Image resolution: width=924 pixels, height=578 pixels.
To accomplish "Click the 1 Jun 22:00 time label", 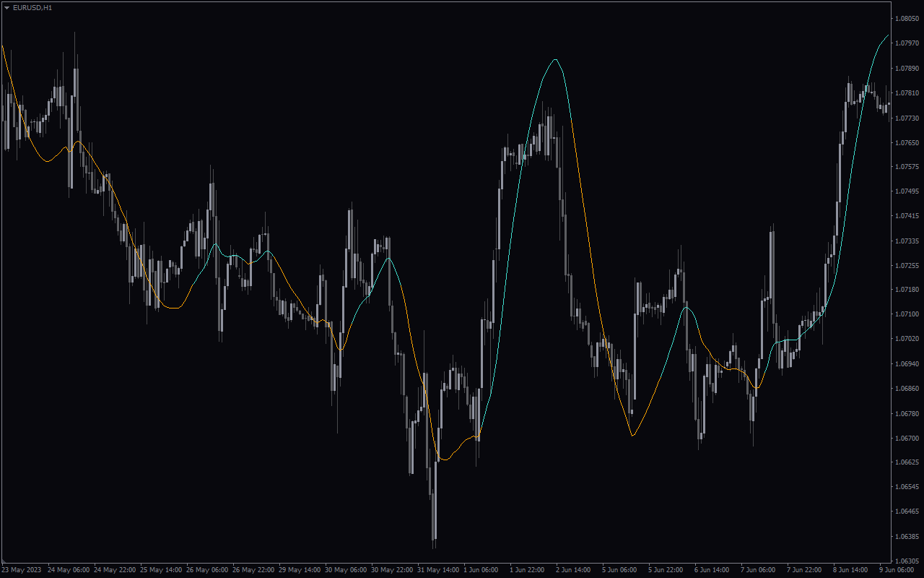I will (528, 570).
